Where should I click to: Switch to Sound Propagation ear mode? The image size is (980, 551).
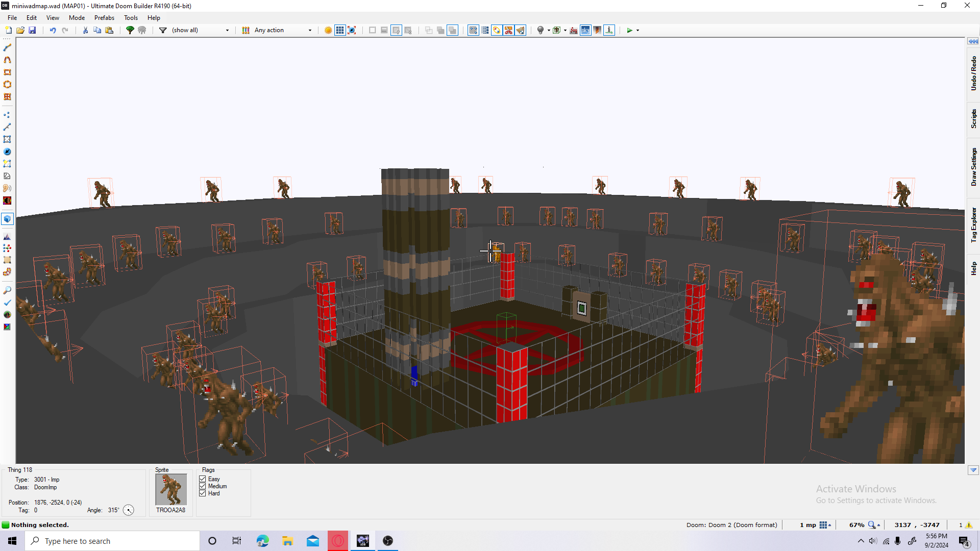pyautogui.click(x=7, y=188)
